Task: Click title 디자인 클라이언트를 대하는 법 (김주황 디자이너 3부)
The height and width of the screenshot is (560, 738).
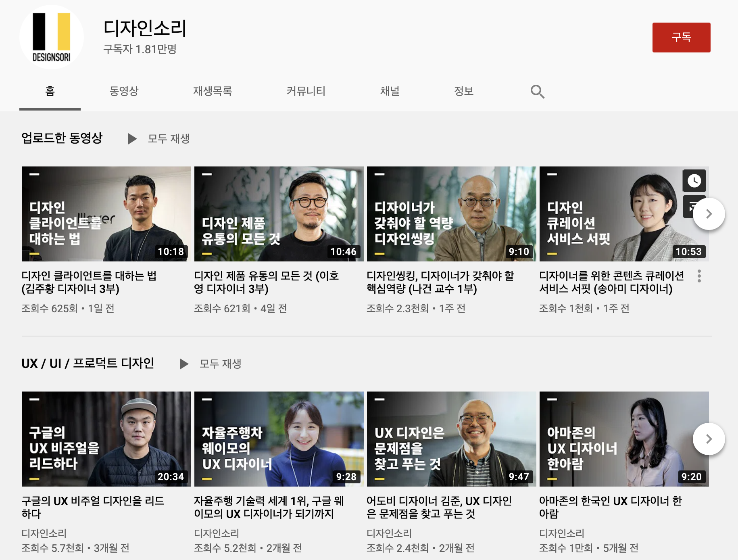Action: [89, 282]
